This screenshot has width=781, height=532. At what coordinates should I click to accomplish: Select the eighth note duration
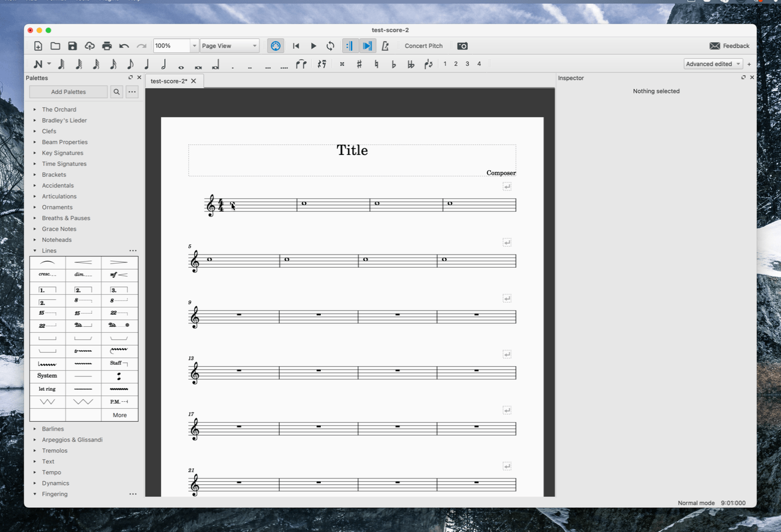tap(130, 64)
